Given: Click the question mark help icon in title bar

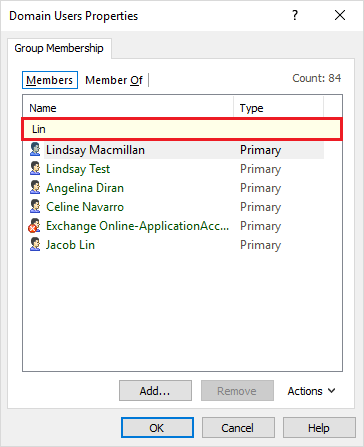Looking at the screenshot, I should [295, 15].
